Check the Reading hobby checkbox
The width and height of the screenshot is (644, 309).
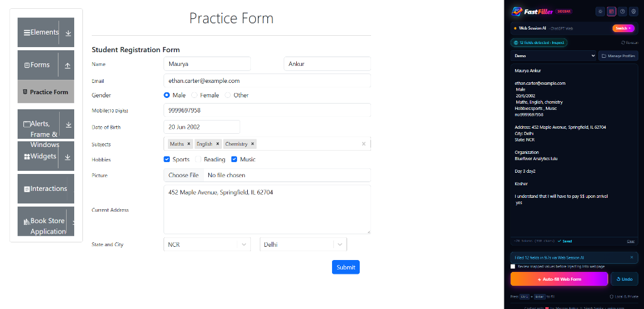198,160
